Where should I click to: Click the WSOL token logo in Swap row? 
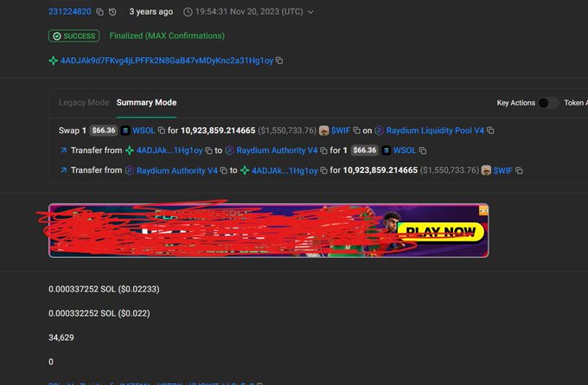125,131
